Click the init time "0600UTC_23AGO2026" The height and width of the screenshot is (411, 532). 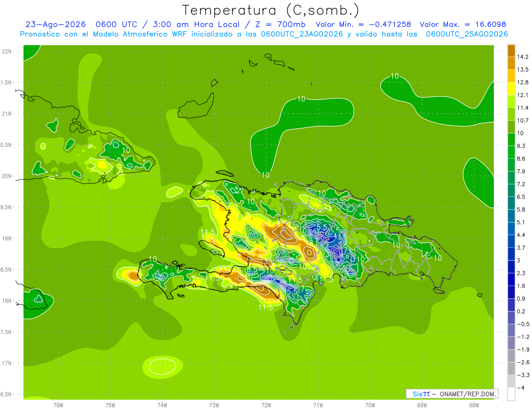[x=301, y=34]
